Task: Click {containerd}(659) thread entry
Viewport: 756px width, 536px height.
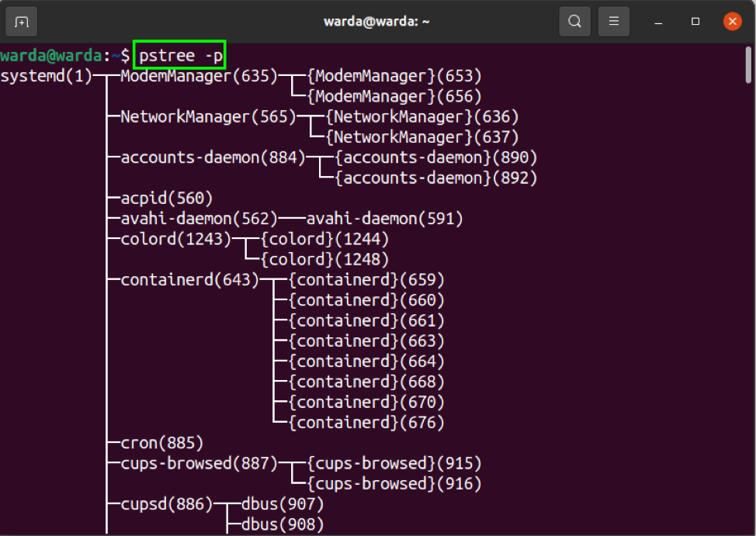Action: [366, 280]
